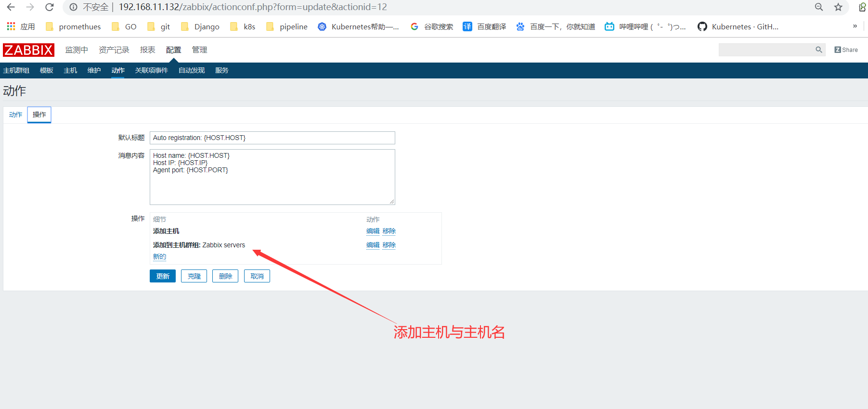Viewport: 868px width, 409px height.
Task: Click inside the 消息内容 textarea
Action: pos(272,177)
